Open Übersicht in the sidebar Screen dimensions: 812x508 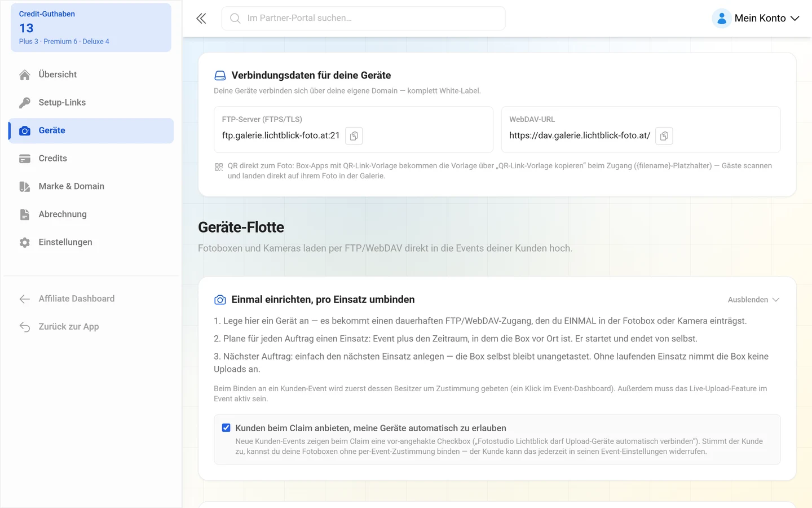pos(91,75)
